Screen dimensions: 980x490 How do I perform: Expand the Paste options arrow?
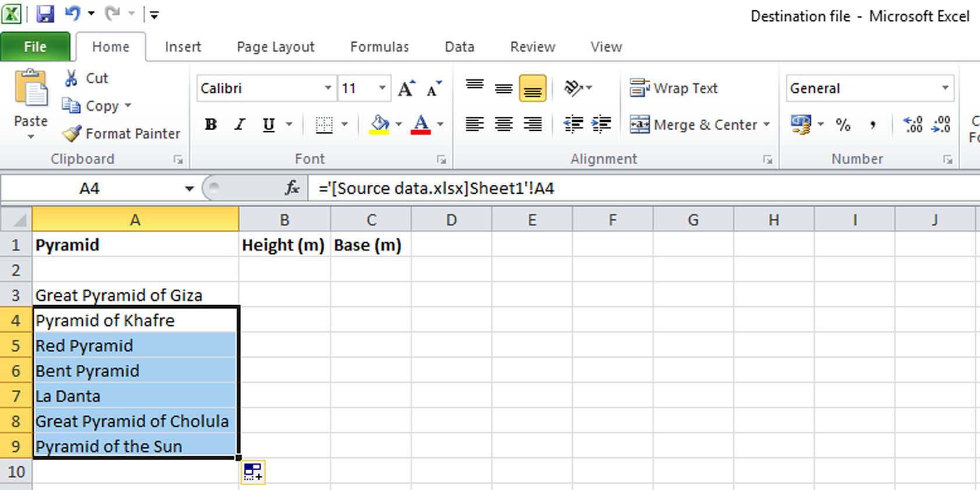(31, 136)
